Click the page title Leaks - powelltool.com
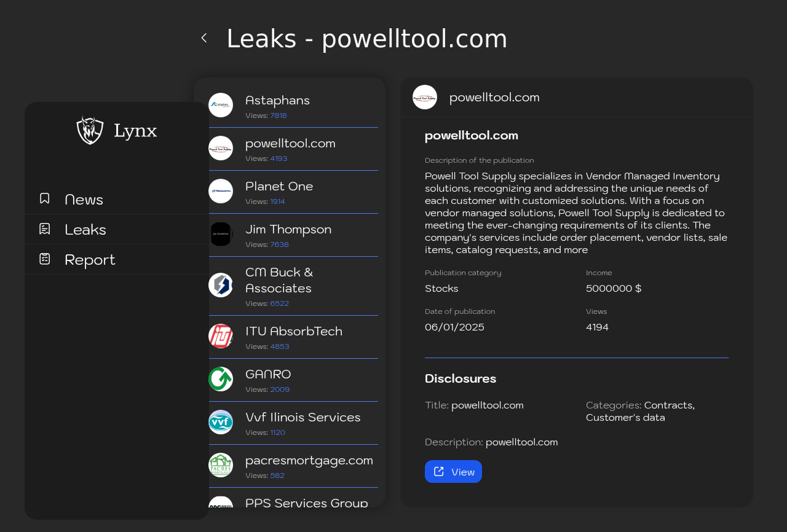Screen dimensions: 787x532 pos(367,39)
